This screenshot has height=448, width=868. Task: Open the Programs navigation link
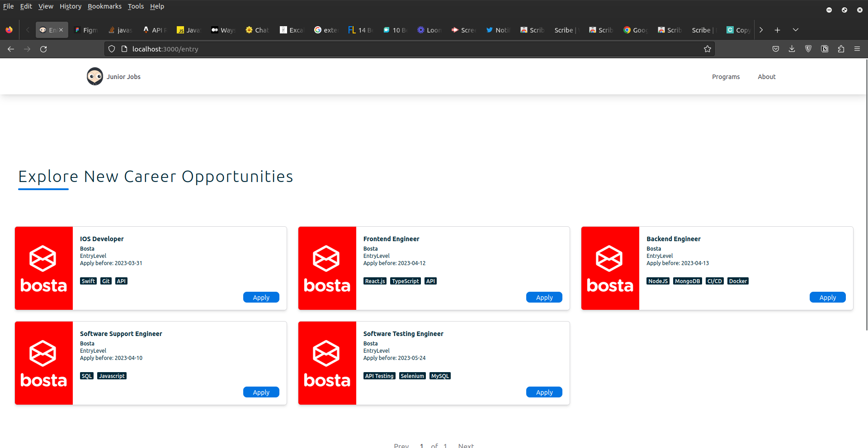tap(726, 77)
